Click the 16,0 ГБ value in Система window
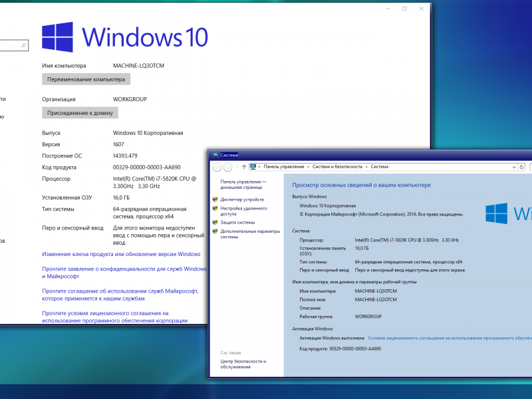This screenshot has height=399, width=532. coord(362,248)
